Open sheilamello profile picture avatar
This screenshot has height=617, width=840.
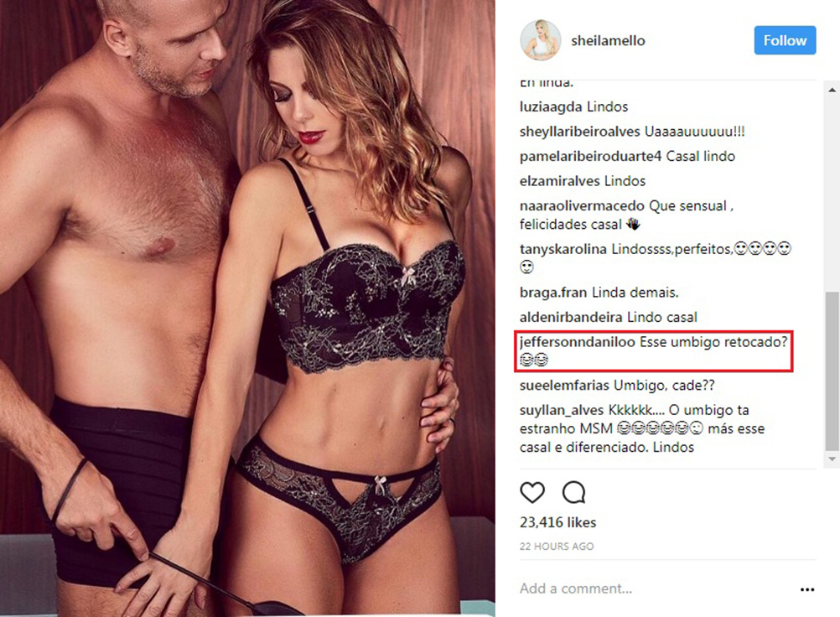click(x=541, y=41)
